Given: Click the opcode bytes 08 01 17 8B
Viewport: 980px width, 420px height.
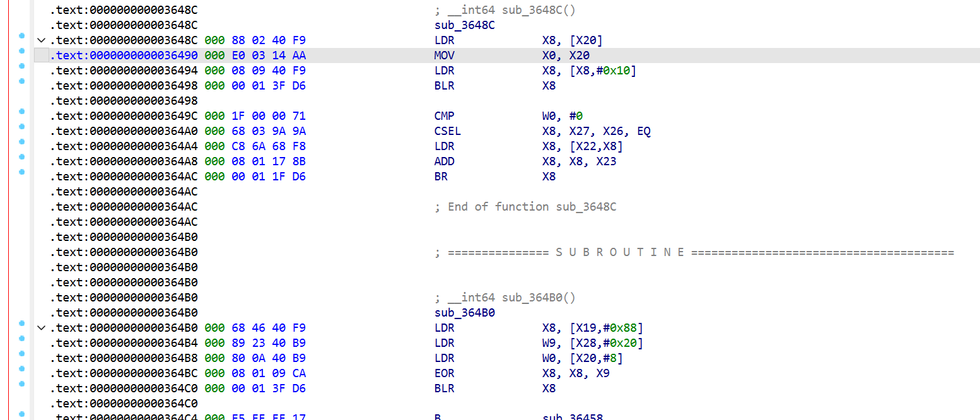Looking at the screenshot, I should coord(269,161).
